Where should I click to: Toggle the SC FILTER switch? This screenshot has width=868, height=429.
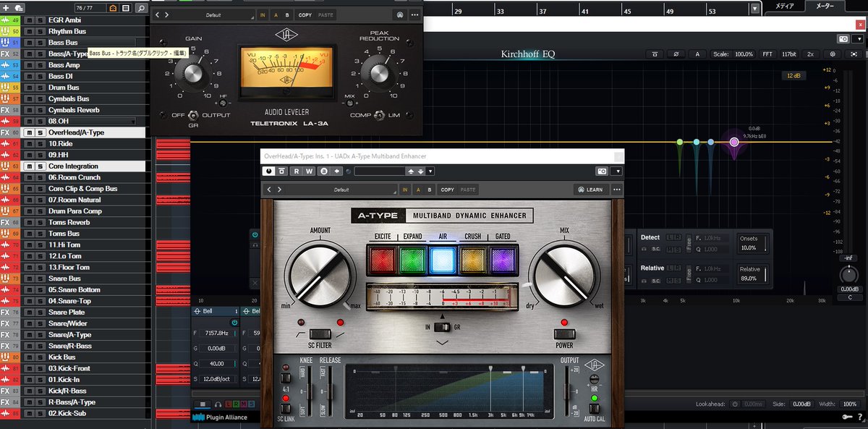[319, 334]
